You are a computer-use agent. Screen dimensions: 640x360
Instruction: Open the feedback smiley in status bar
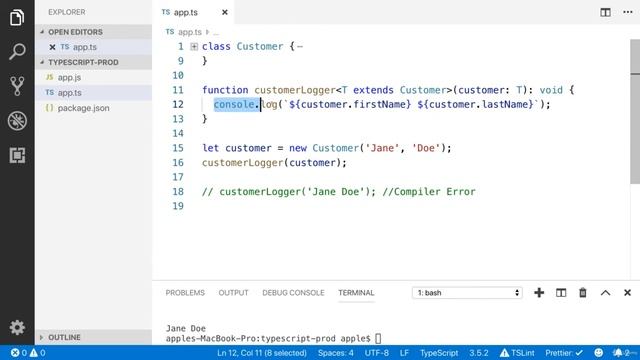(598, 353)
